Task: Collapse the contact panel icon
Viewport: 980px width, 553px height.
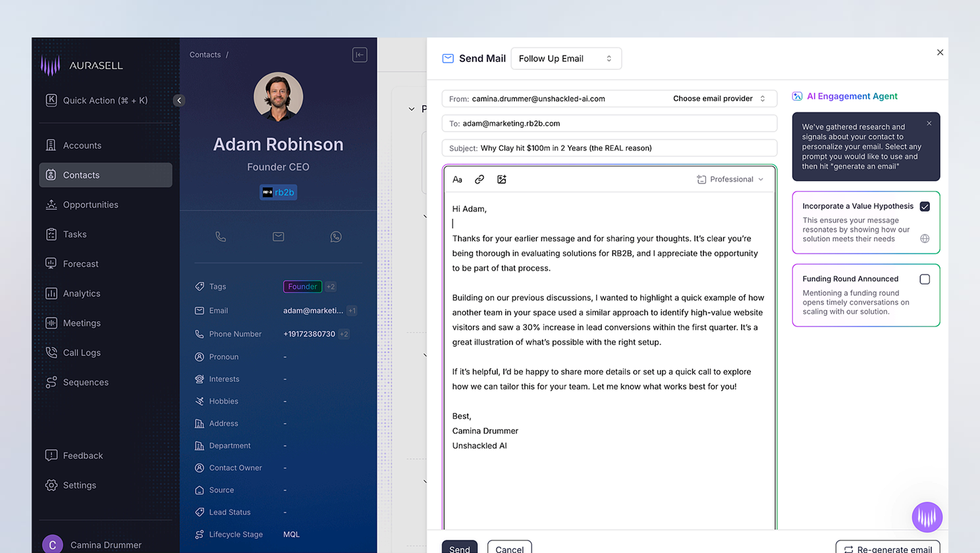Action: [360, 55]
